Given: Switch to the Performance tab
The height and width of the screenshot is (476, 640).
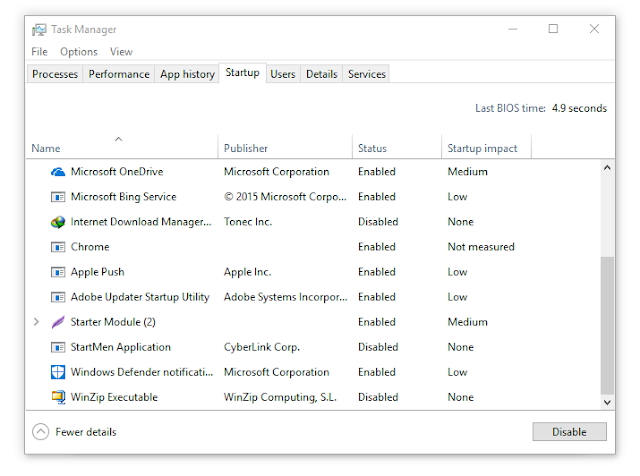Looking at the screenshot, I should (119, 74).
